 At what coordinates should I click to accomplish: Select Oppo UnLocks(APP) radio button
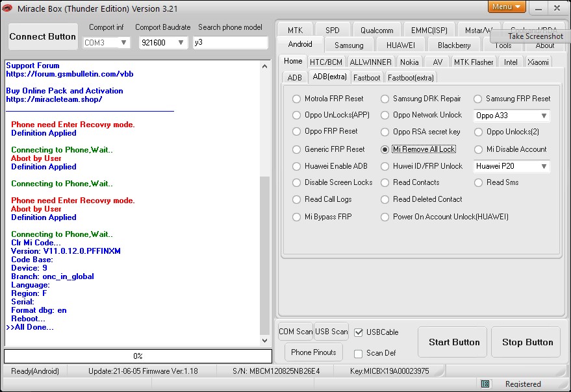point(296,116)
